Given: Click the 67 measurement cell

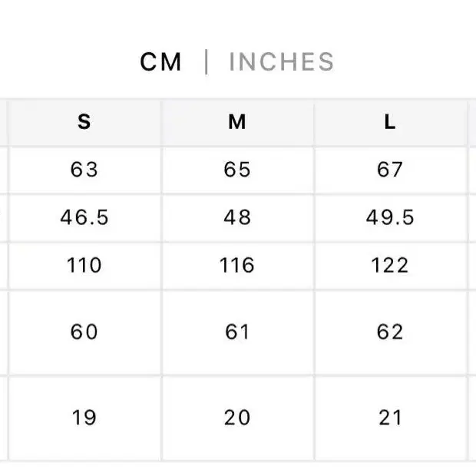Looking at the screenshot, I should [x=390, y=170].
